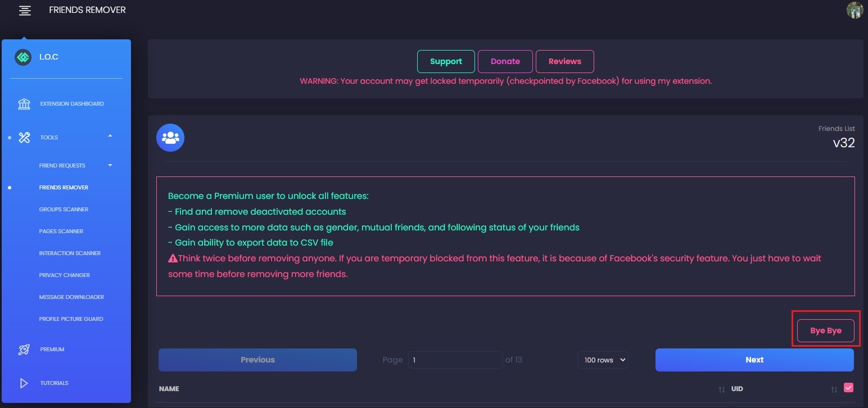The image size is (868, 408).
Task: Click the Premium rocket icon
Action: (x=24, y=350)
